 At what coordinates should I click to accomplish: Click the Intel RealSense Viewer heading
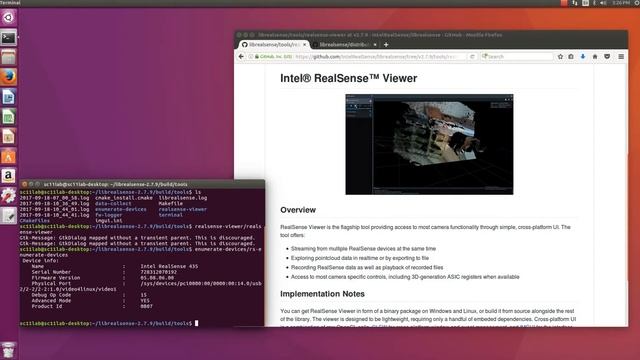[x=349, y=78]
